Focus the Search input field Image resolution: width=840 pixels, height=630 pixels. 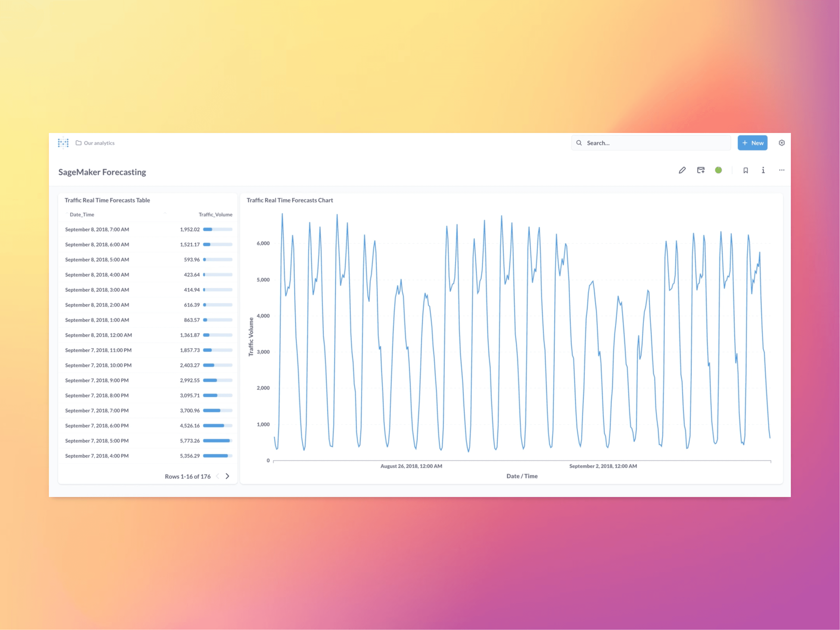pos(651,143)
